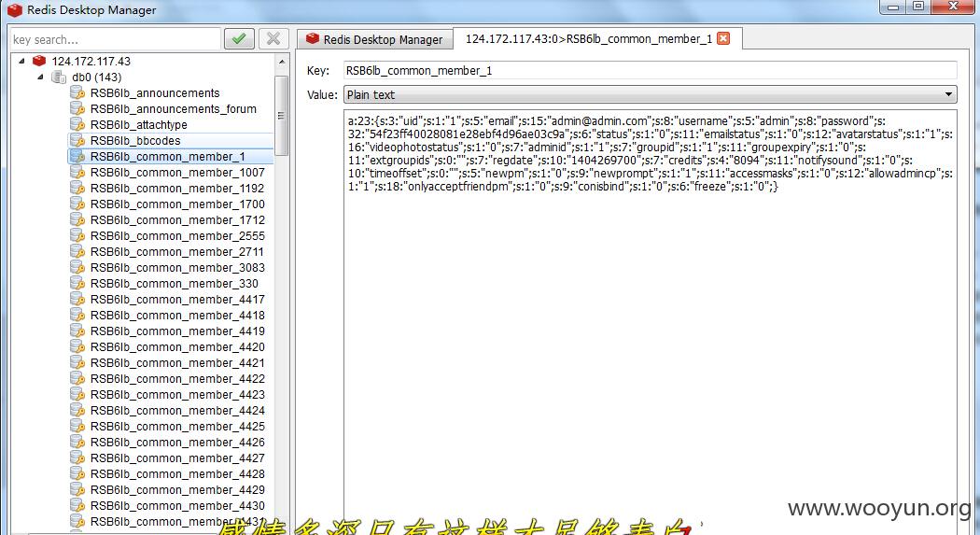Close the Redis Desktop Manager window

click(x=953, y=7)
